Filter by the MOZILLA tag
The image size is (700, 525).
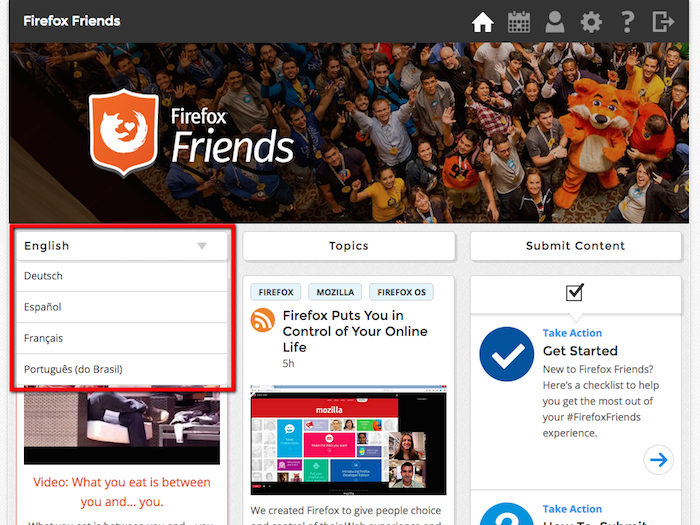[x=335, y=292]
